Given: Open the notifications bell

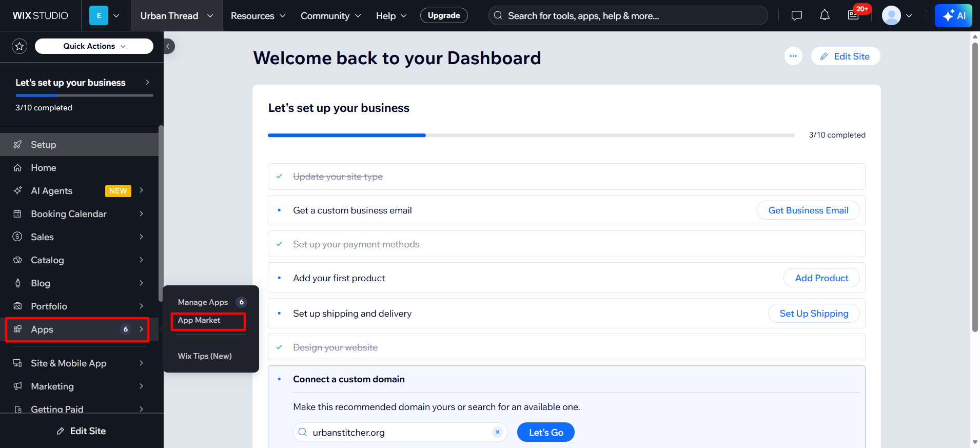Looking at the screenshot, I should (825, 15).
